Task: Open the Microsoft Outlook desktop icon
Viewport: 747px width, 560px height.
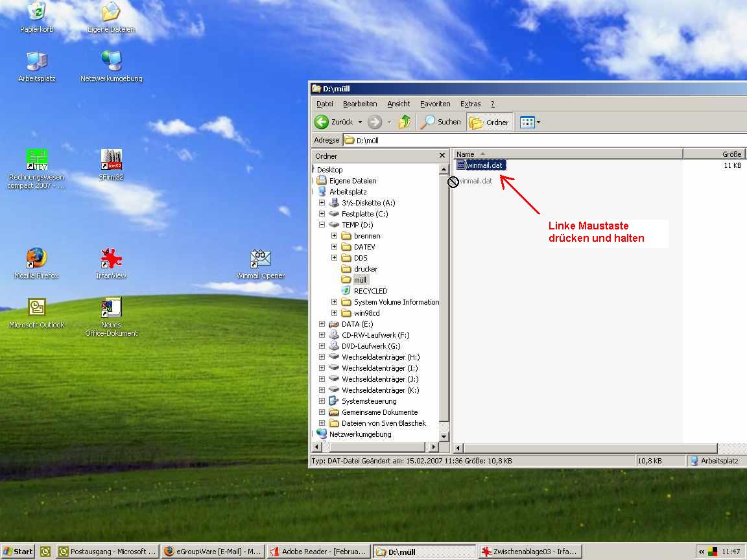Action: click(x=36, y=309)
